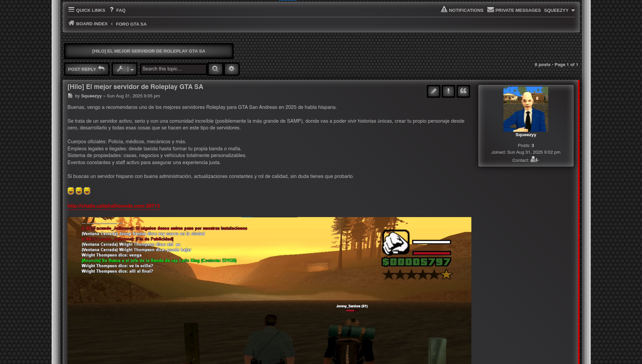Open the post title link
Image resolution: width=642 pixels, height=364 pixels.
pos(135,87)
